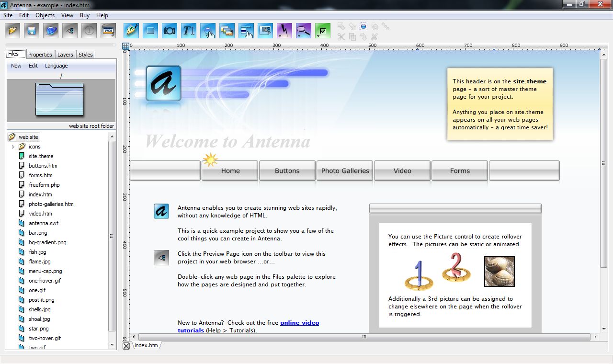This screenshot has width=613, height=364.
Task: Switch to the Properties tab
Action: (x=40, y=55)
